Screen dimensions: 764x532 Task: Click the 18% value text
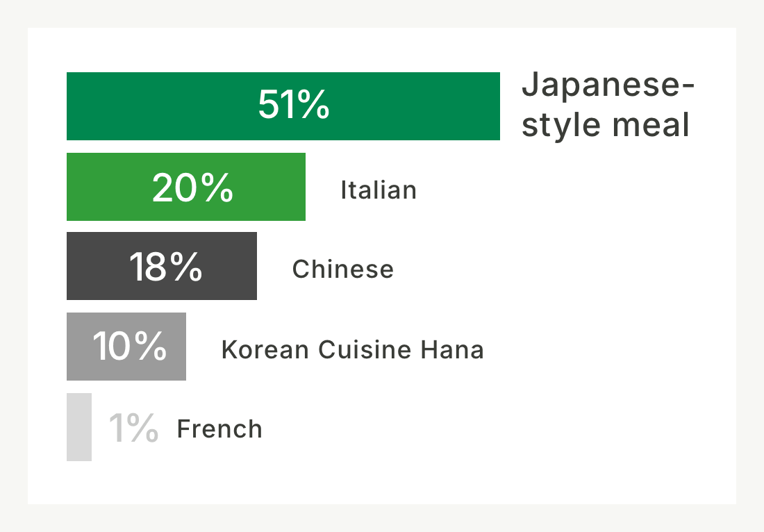click(x=166, y=267)
